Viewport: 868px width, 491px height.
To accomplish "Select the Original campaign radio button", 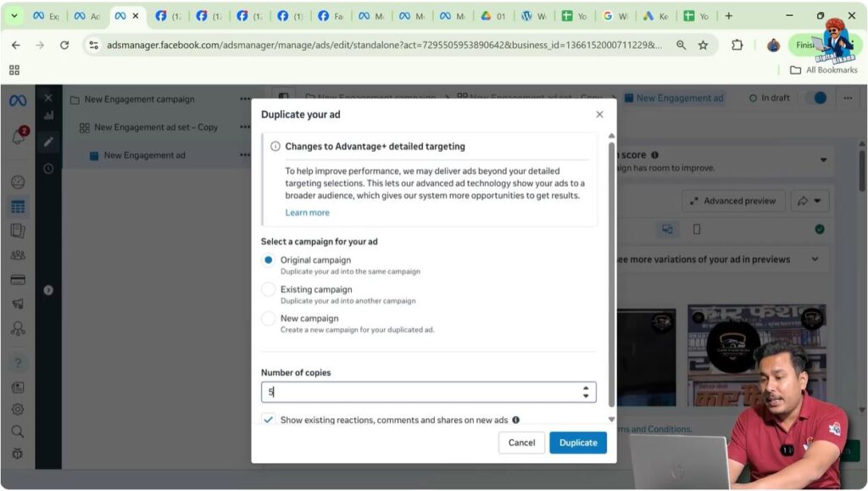I will (269, 259).
